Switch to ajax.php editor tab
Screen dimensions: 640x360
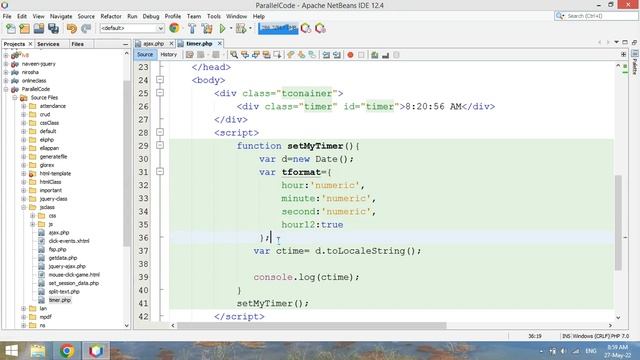pyautogui.click(x=153, y=43)
